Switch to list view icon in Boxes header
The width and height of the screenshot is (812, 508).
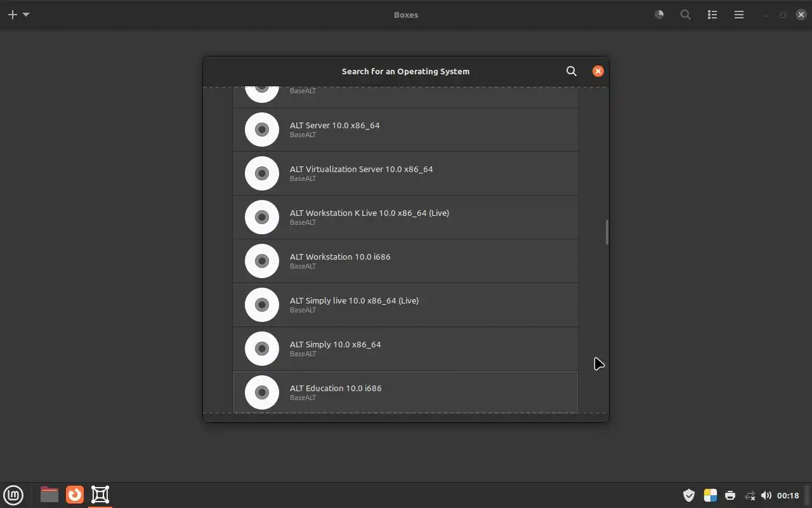tap(712, 15)
